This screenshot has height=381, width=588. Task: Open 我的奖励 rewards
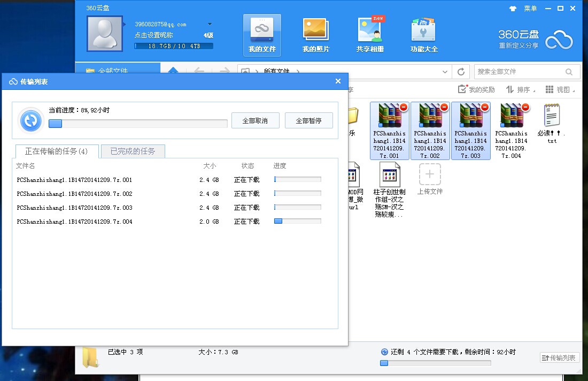click(476, 89)
